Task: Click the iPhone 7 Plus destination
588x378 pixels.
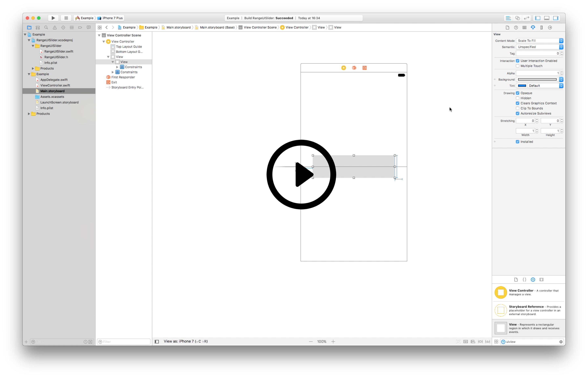Action: [112, 18]
